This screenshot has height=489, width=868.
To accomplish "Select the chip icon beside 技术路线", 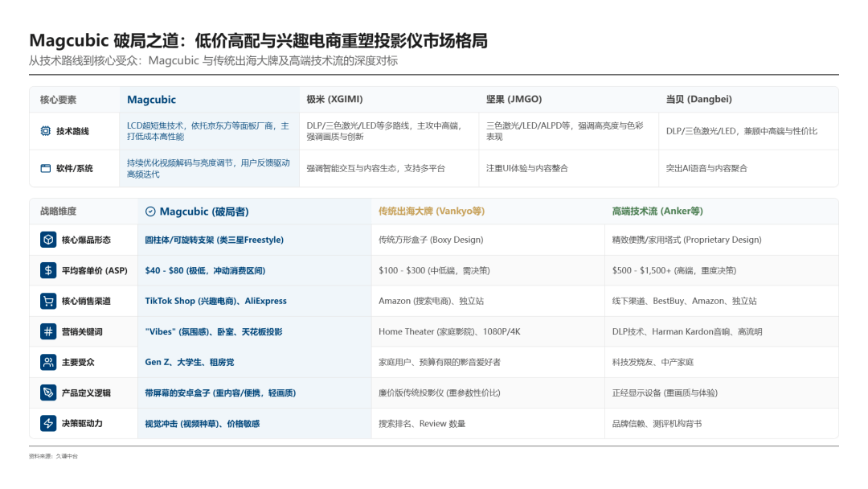I will [x=45, y=129].
